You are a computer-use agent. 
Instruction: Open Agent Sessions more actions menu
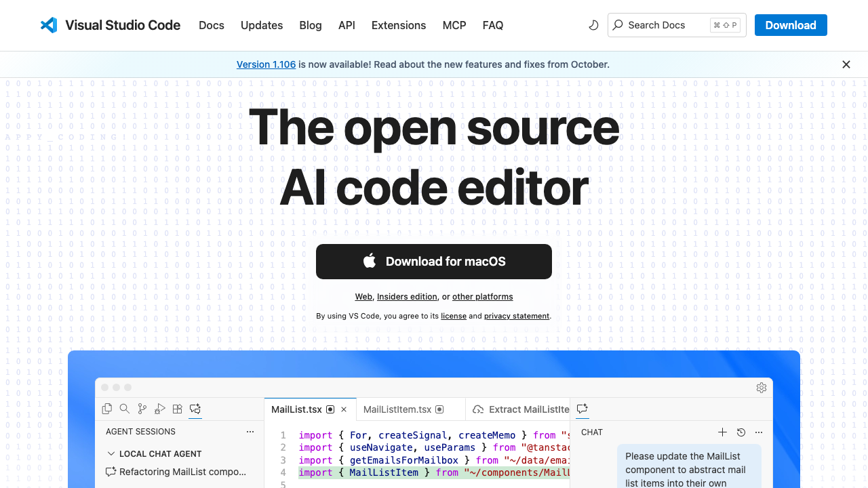tap(250, 432)
